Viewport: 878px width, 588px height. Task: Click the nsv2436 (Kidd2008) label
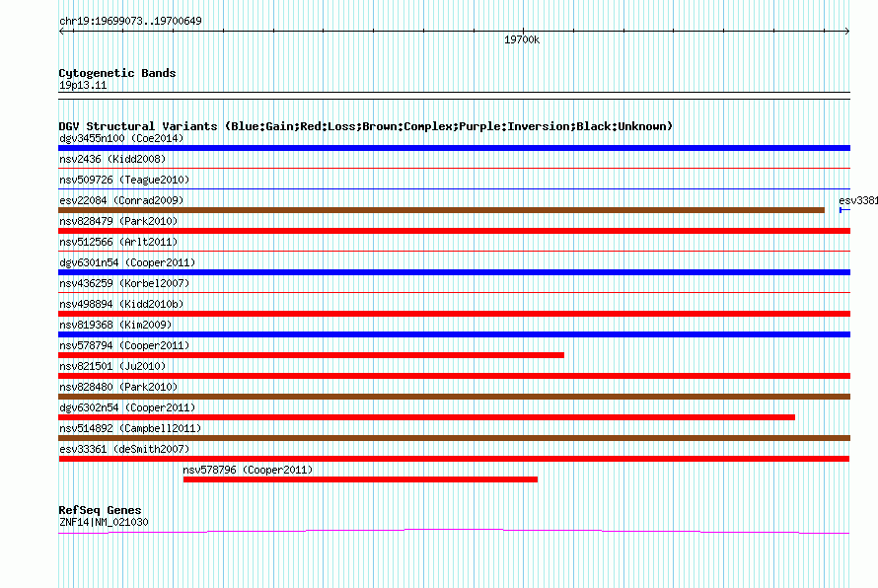point(112,159)
